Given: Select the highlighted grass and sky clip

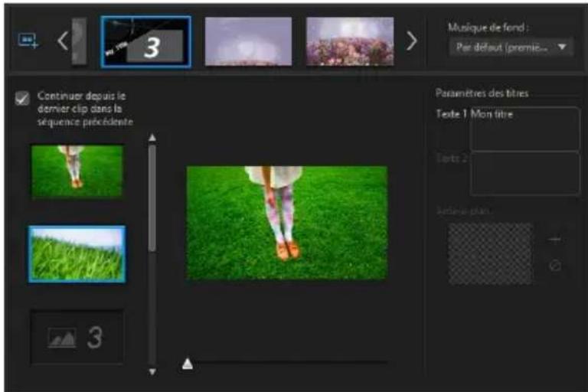Looking at the screenshot, I should [x=77, y=254].
